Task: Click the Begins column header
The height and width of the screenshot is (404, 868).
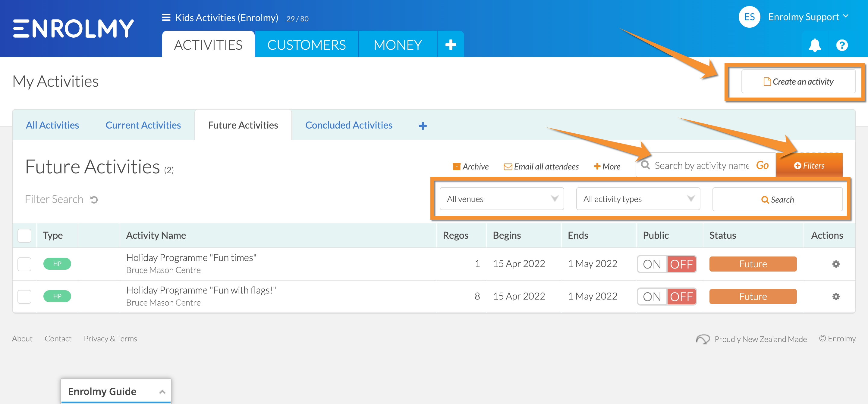Action: pos(507,235)
